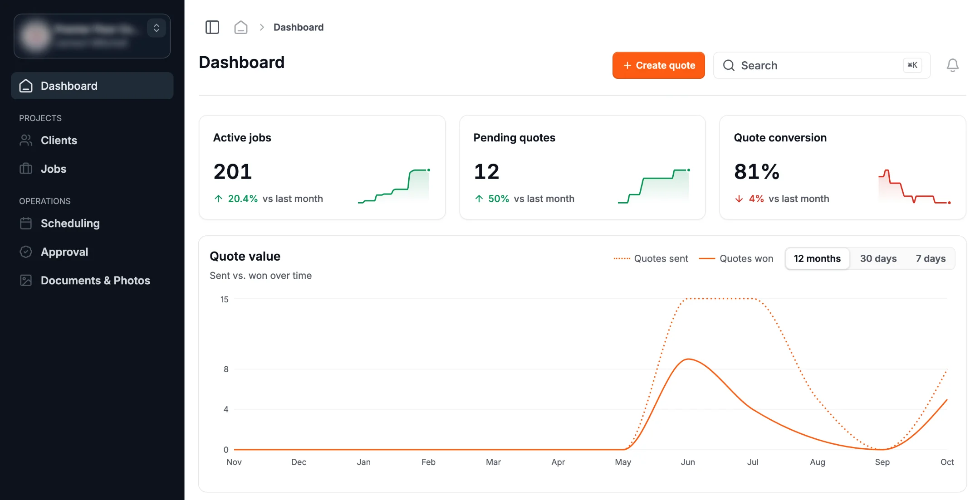Click the search magnifier icon
980x500 pixels.
pos(729,65)
